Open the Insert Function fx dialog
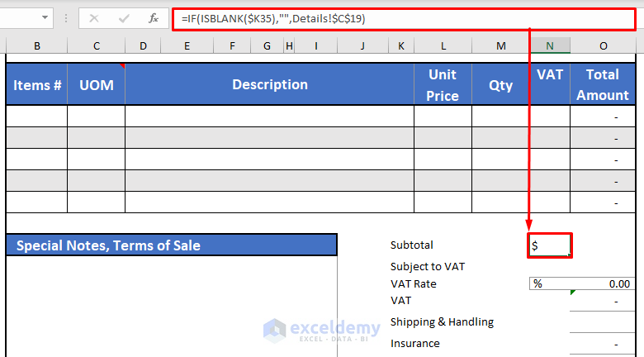Screen dimensions: 644x357 point(154,17)
